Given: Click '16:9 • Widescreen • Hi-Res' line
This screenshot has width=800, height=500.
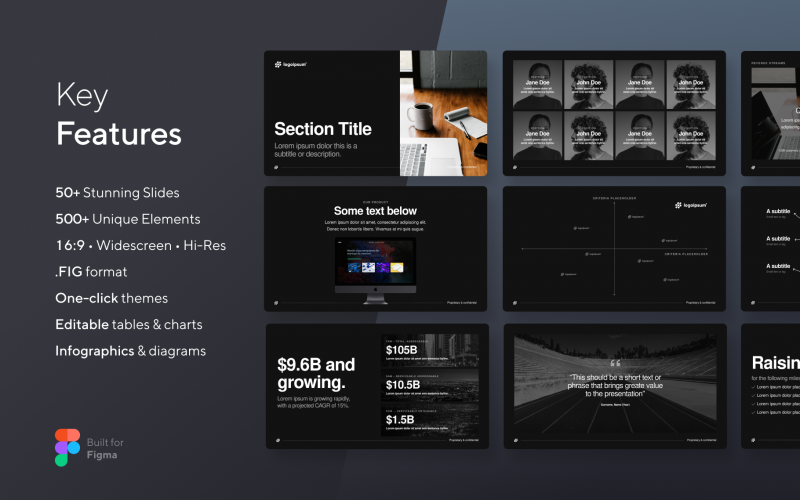Looking at the screenshot, I should click(141, 245).
